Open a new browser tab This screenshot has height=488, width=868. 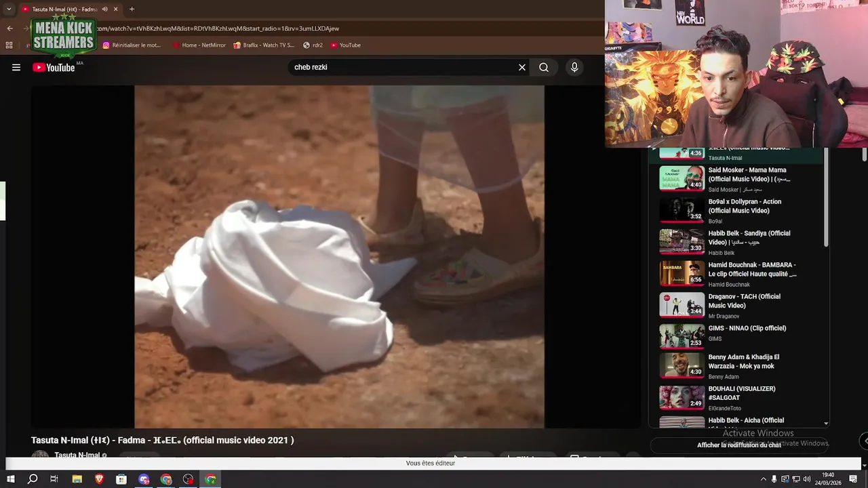tap(132, 9)
